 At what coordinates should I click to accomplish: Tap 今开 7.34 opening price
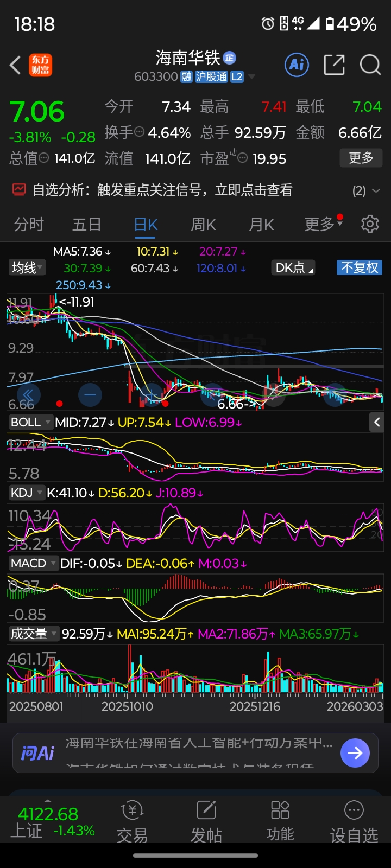(147, 106)
